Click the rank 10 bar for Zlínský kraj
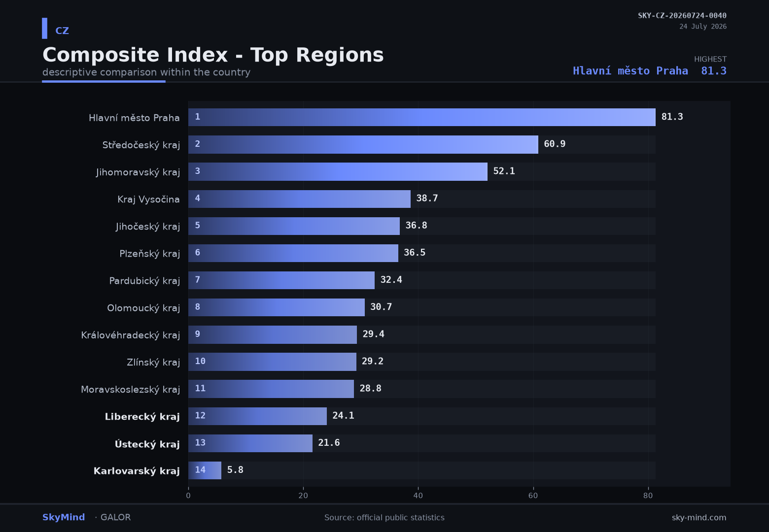Image resolution: width=769 pixels, height=532 pixels. (x=272, y=362)
